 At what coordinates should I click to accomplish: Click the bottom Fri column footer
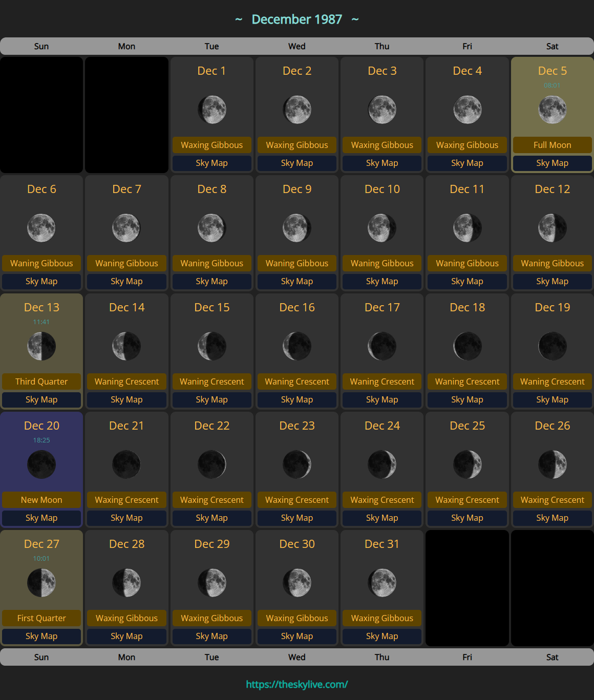click(468, 657)
